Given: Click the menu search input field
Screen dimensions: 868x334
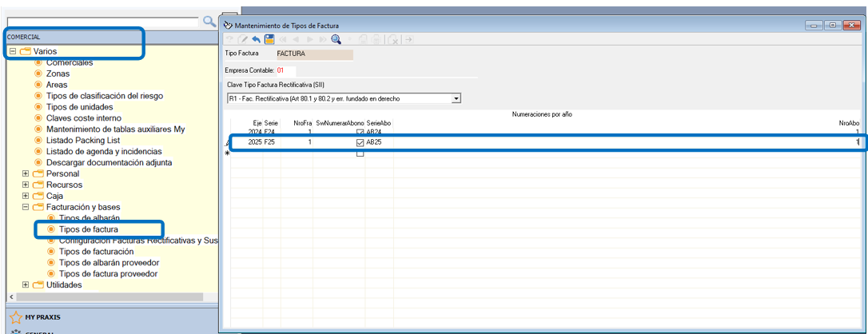Looking at the screenshot, I should point(102,22).
